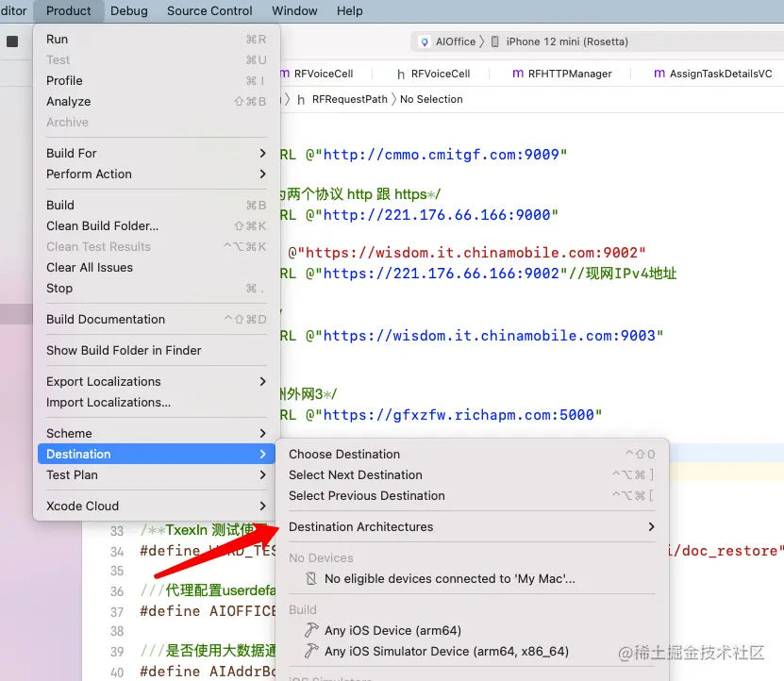This screenshot has height=681, width=784.
Task: Click the highlighted Destination menu item
Action: [x=157, y=454]
